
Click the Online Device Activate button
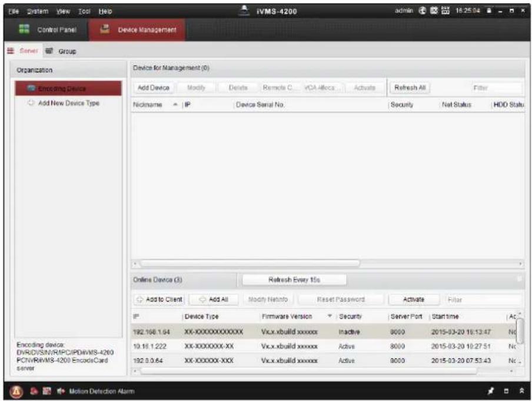tap(414, 300)
